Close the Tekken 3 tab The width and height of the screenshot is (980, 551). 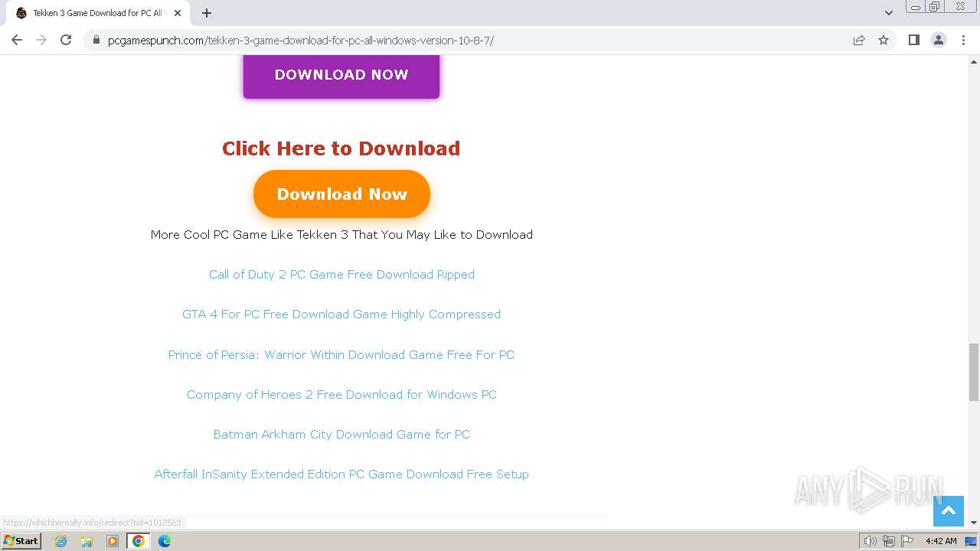click(x=178, y=13)
